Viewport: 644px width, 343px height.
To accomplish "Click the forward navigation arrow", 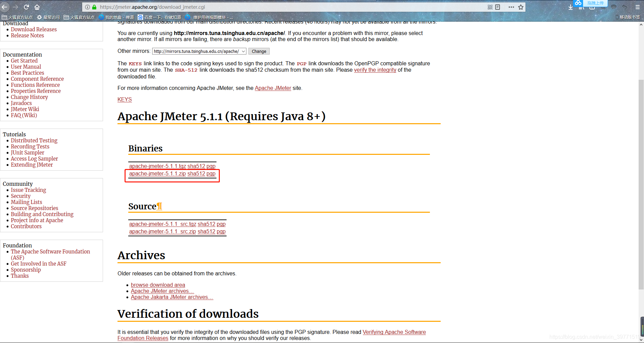I will tap(15, 7).
